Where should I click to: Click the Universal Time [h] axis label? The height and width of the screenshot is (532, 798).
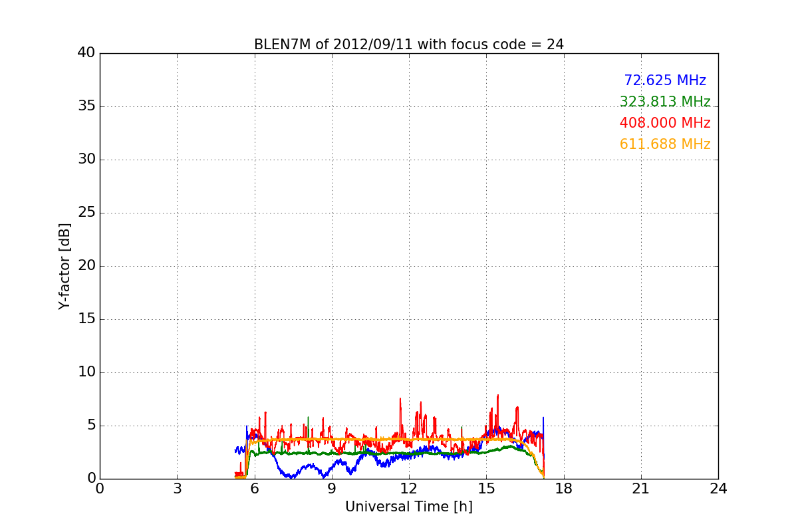tap(409, 507)
